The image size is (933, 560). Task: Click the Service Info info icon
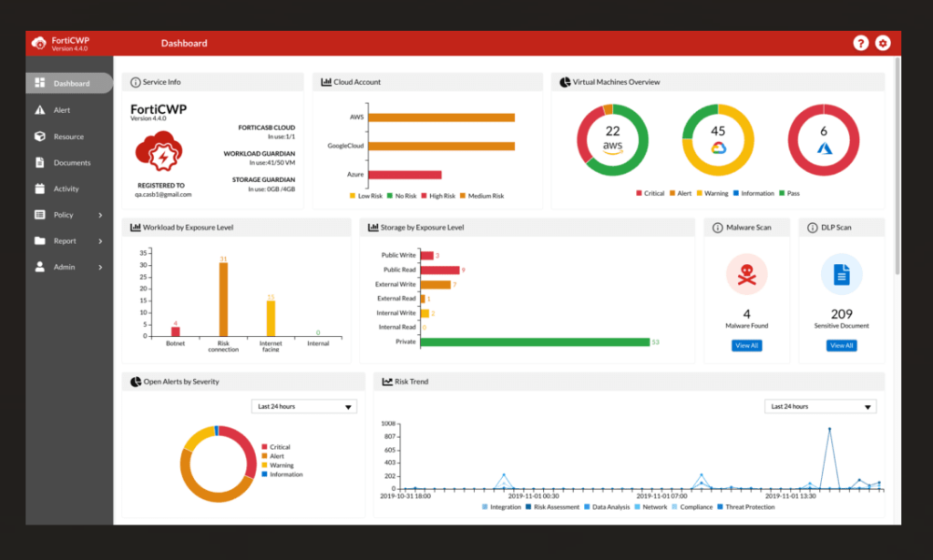135,82
